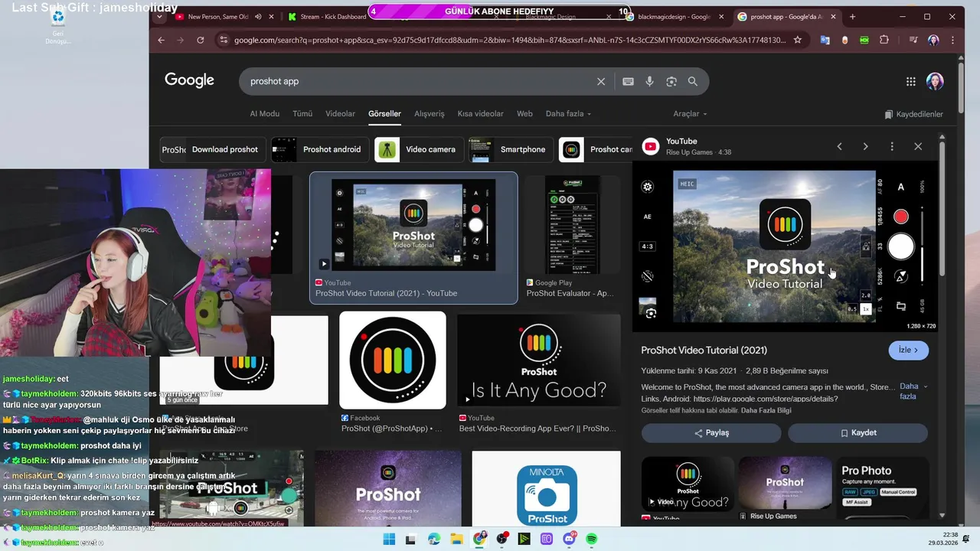Screen dimensions: 980x551
Task: Expand the 'Daha fazla' search filter menu
Action: tap(568, 113)
